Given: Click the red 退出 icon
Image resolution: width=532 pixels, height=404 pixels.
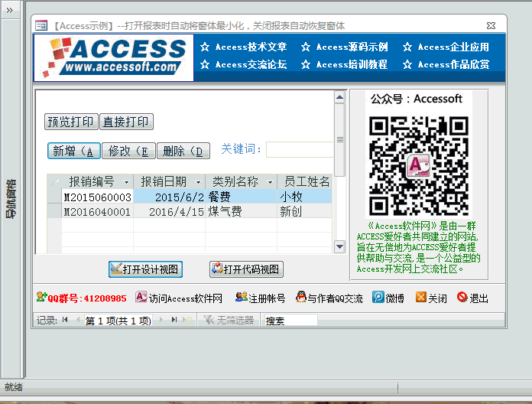Looking at the screenshot, I should (x=462, y=297).
